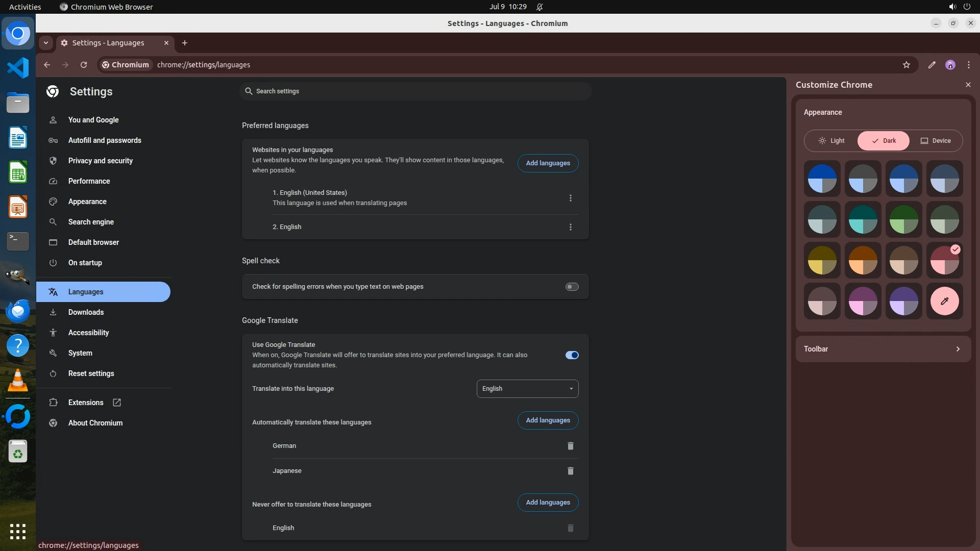
Task: Choose the teal color theme swatch
Action: [863, 220]
